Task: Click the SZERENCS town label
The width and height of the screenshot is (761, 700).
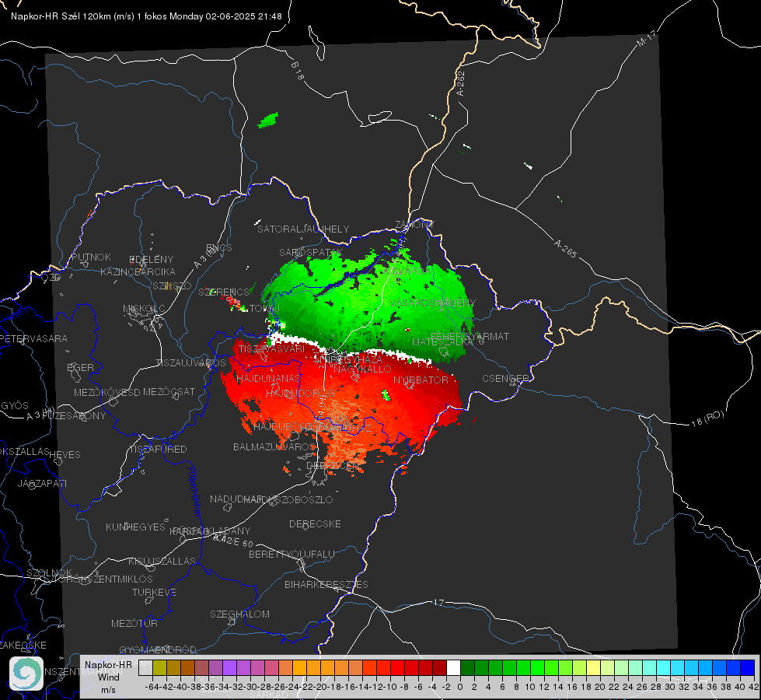Action: pos(224,292)
